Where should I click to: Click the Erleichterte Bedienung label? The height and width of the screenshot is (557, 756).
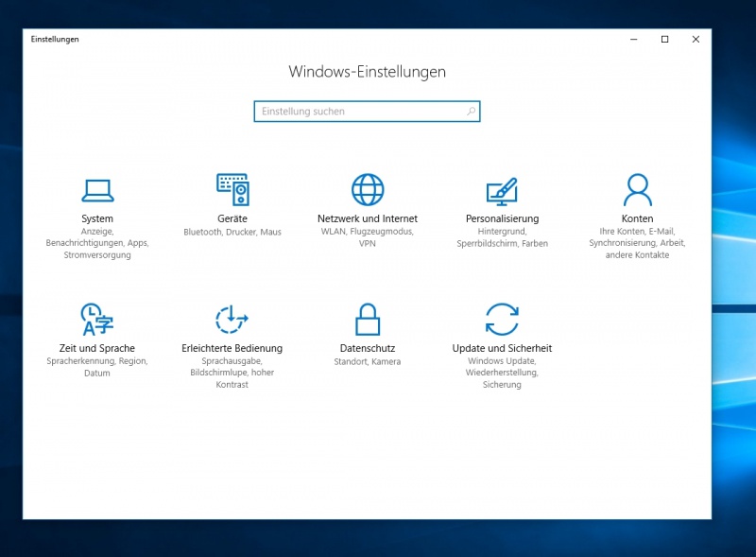click(232, 348)
